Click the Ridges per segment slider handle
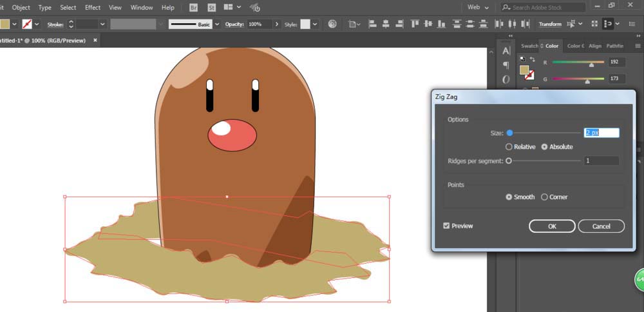 509,161
